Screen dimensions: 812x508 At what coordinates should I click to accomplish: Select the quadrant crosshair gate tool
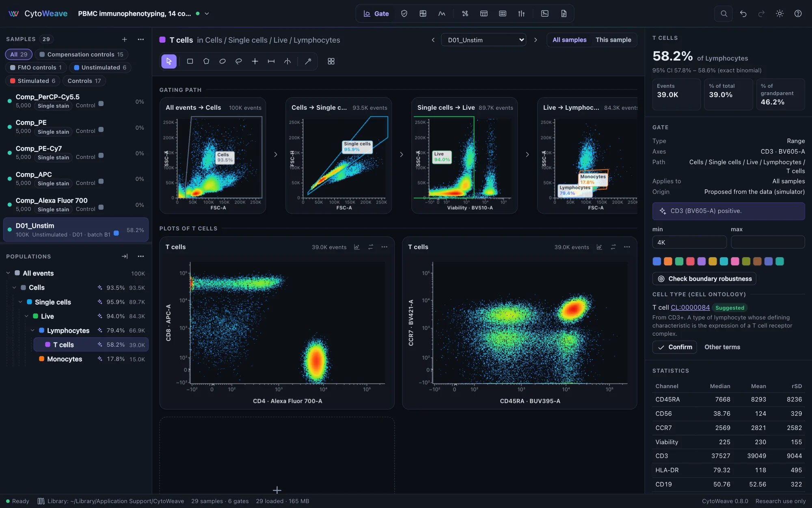tap(255, 61)
